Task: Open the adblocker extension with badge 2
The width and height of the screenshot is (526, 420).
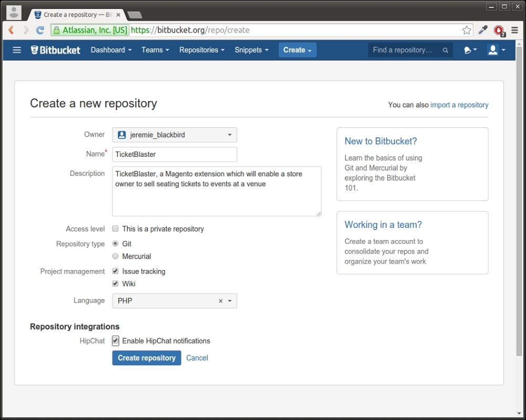Action: pos(499,31)
